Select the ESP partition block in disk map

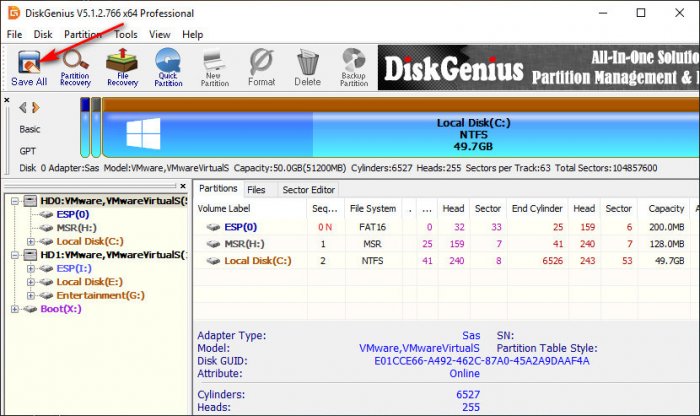click(x=85, y=128)
